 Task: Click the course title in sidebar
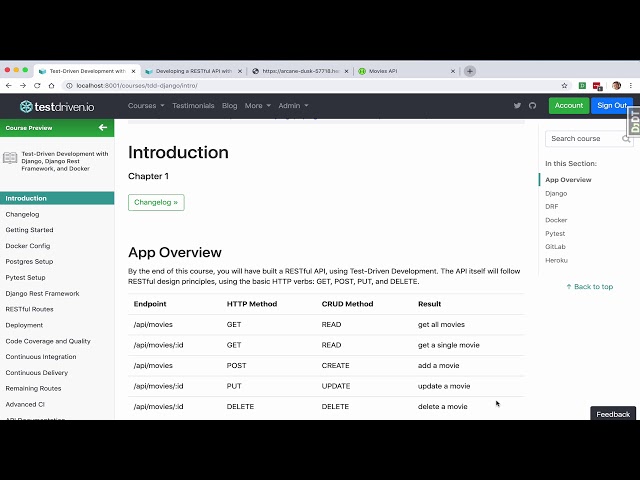coord(65,161)
